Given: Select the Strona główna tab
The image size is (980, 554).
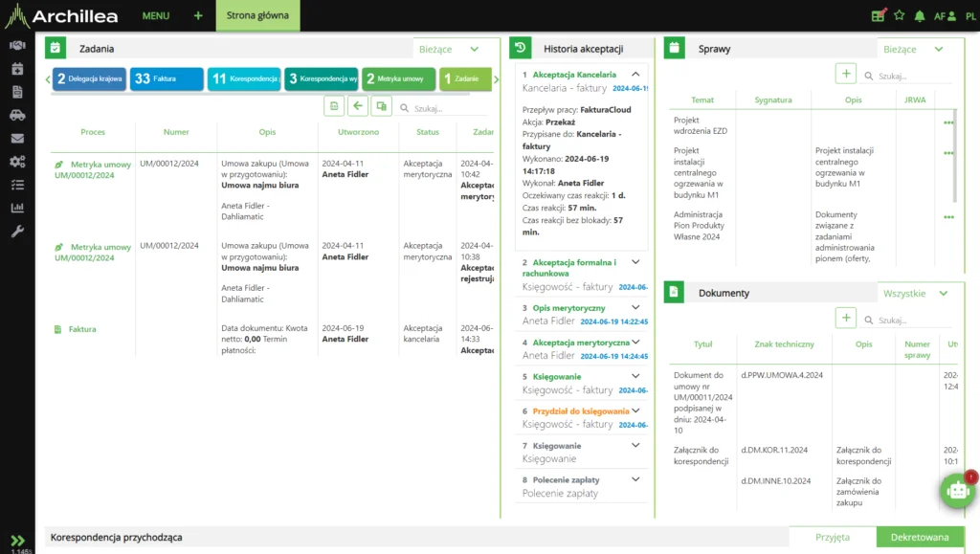Looking at the screenshot, I should [x=257, y=16].
